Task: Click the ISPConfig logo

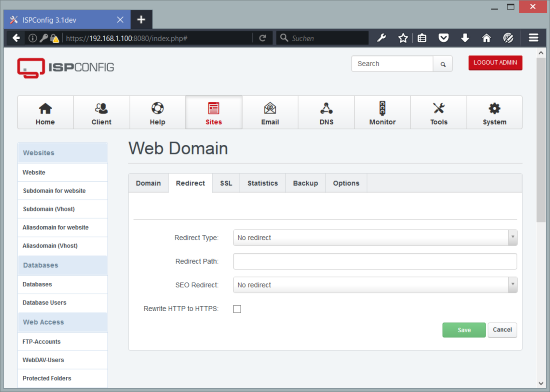Action: point(66,67)
